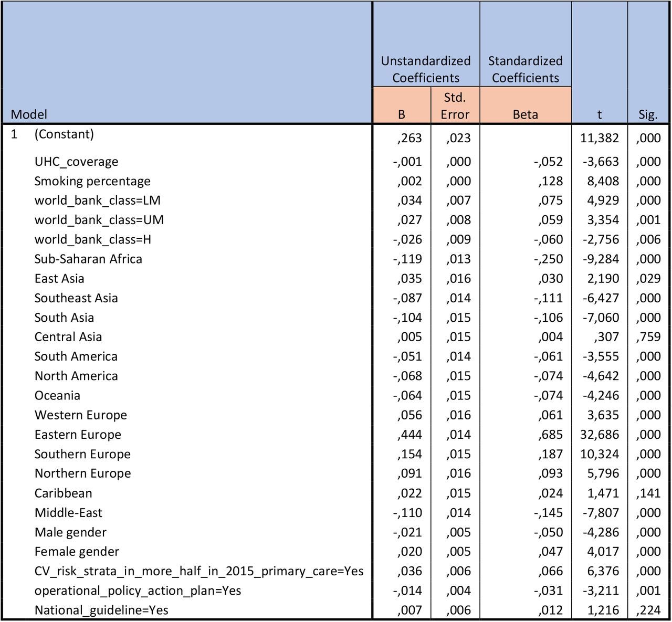Click Southern Europe t value 10,324
Image resolution: width=672 pixels, height=622 pixels.
point(600,454)
